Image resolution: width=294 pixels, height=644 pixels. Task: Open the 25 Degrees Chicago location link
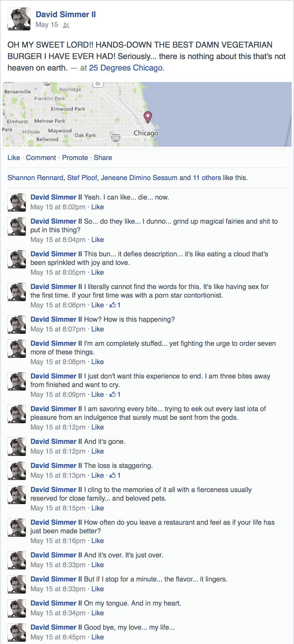click(x=126, y=68)
